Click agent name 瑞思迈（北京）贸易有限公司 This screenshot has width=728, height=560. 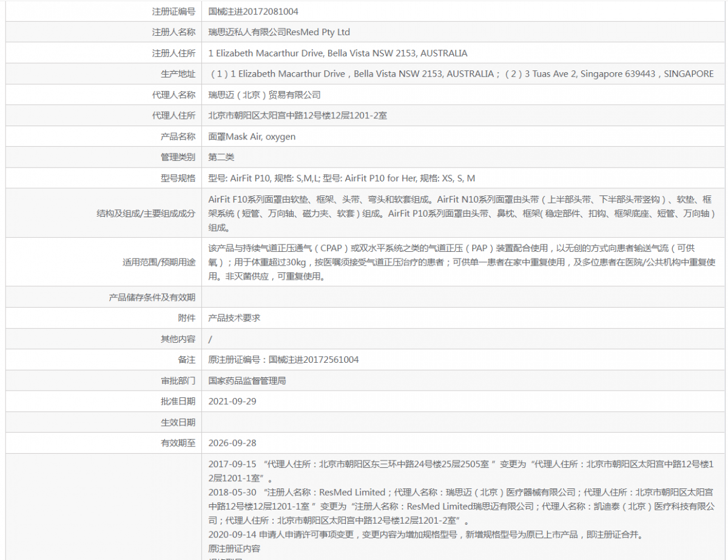click(265, 95)
